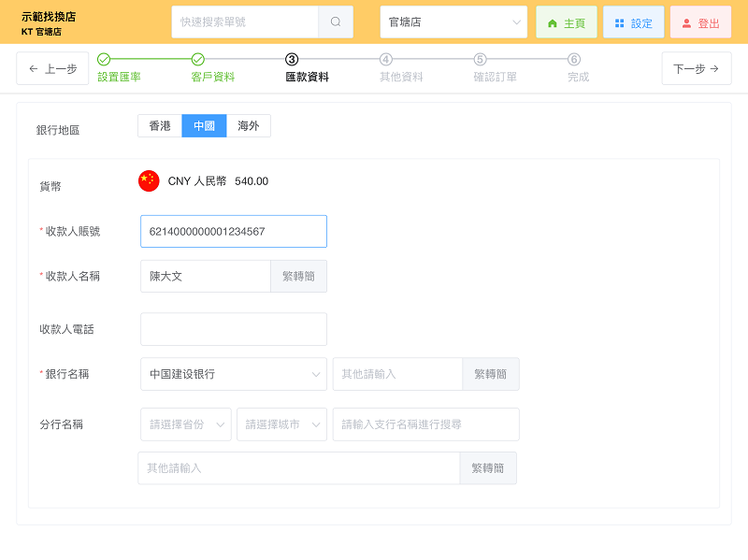Open the 官塘店 branch dropdown

tap(453, 22)
